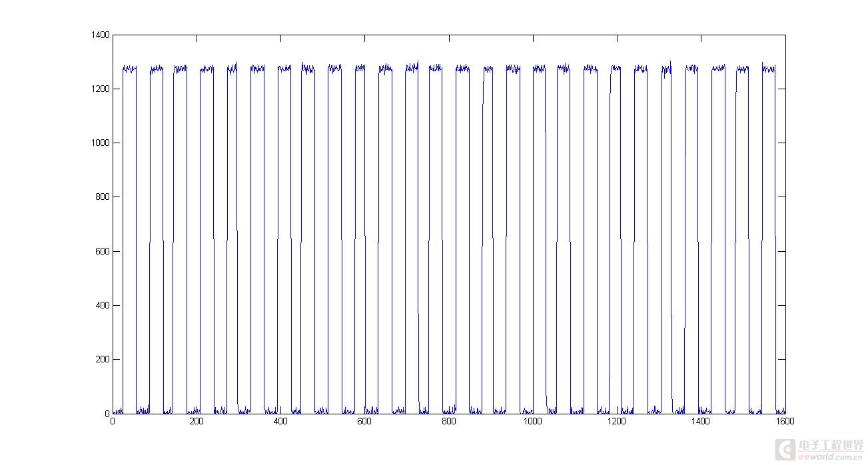Image resolution: width=868 pixels, height=465 pixels.
Task: Click y-axis tick label 600
Action: pos(102,251)
